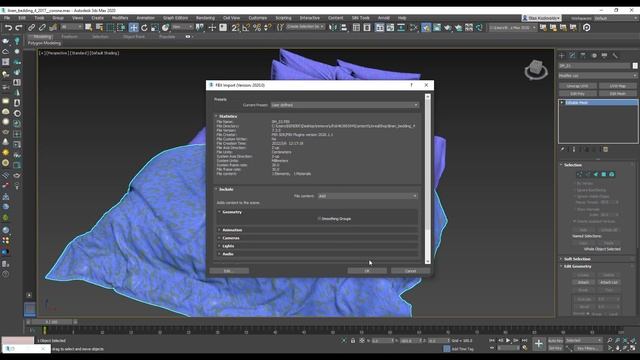Screen dimensions: 640x360
Task: Open the Create panel plus icon
Action: (562, 56)
